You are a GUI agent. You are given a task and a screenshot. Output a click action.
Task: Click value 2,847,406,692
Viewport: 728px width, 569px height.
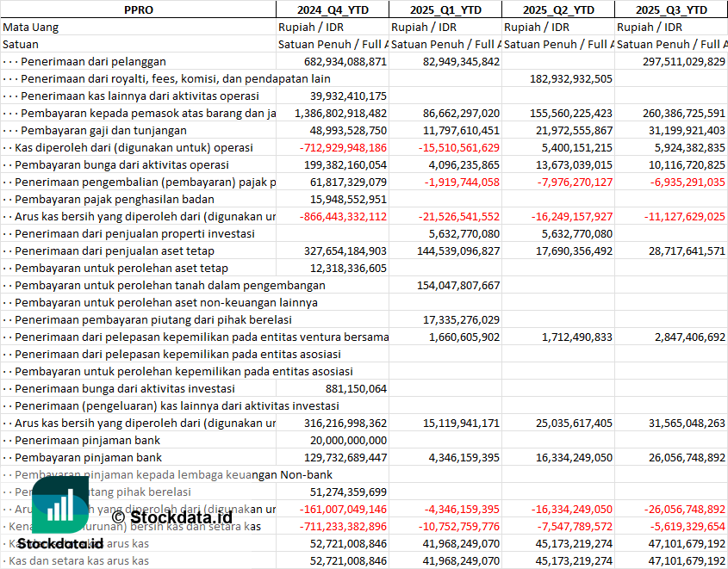point(690,337)
